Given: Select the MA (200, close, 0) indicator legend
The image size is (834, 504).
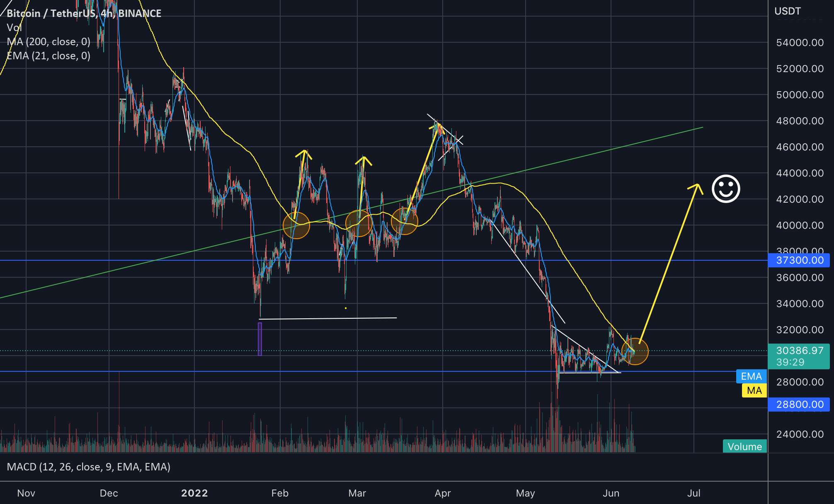Looking at the screenshot, I should 48,41.
